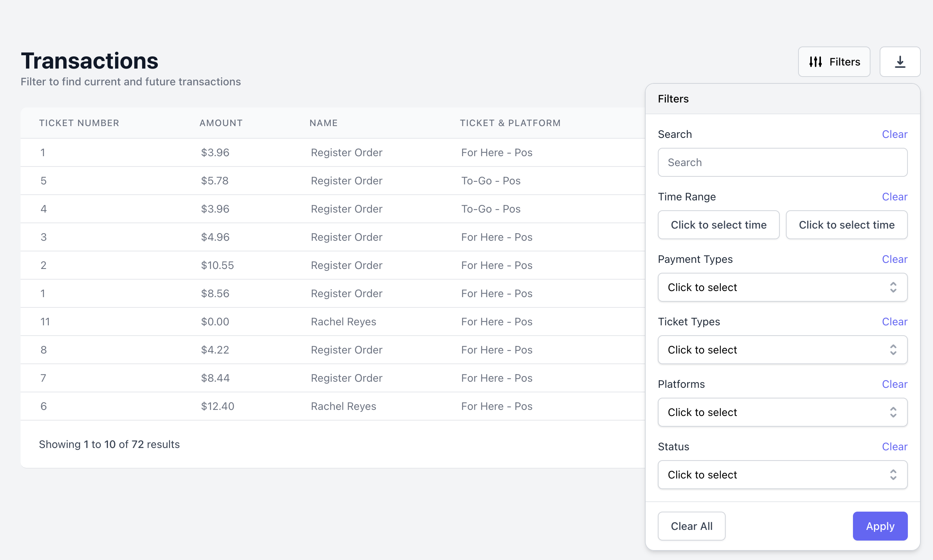933x560 pixels.
Task: Select the start time of range
Action: pos(718,225)
